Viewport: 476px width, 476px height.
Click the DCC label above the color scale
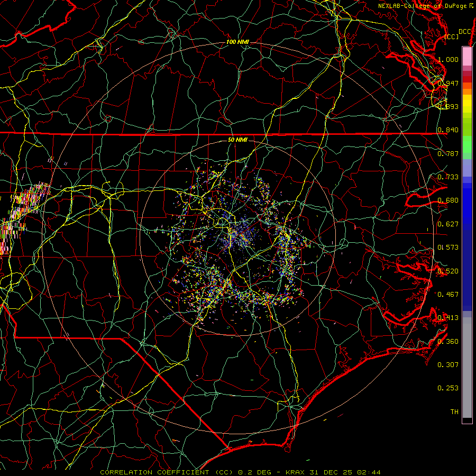[464, 32]
